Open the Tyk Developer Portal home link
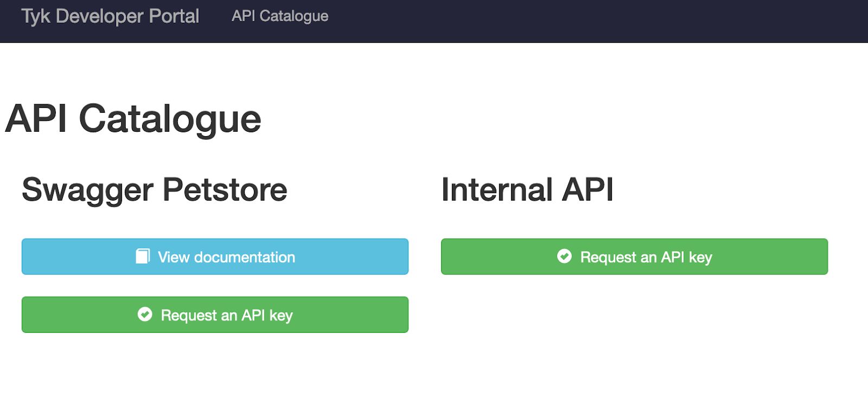 click(110, 16)
